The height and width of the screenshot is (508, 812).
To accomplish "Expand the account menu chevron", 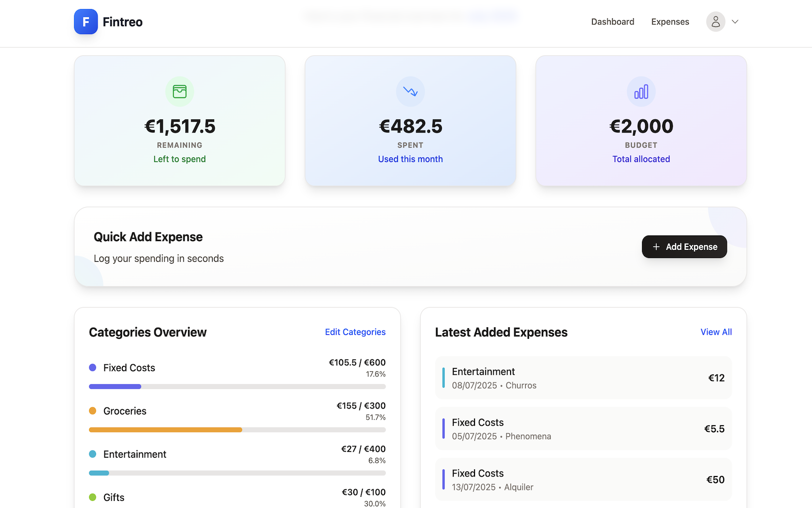I will pos(735,22).
